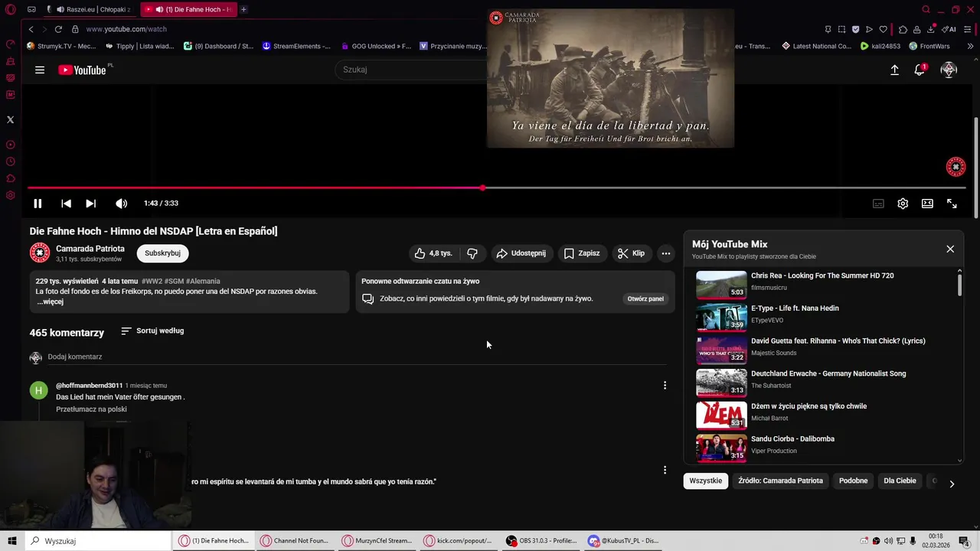
Task: Open YouTube account avatar menu
Action: [x=949, y=70]
